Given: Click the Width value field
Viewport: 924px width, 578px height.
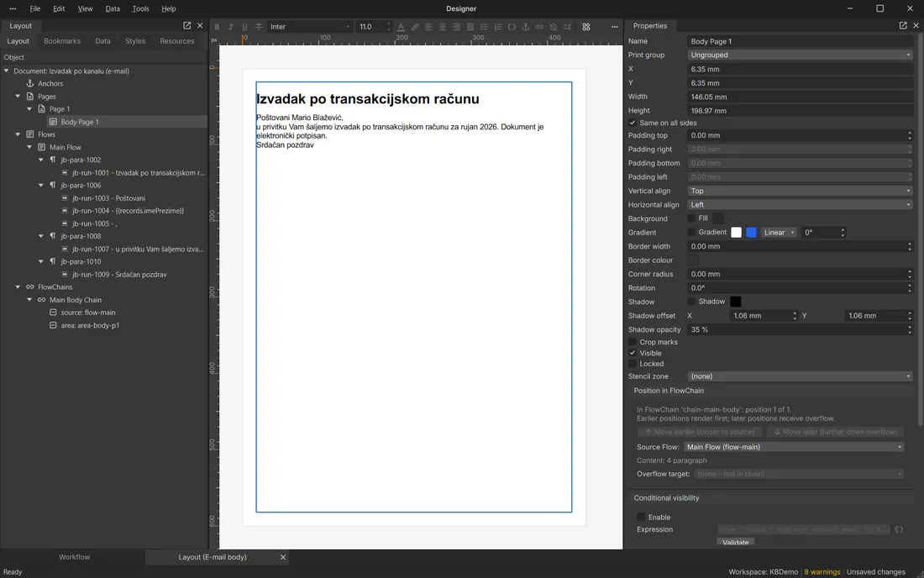Looking at the screenshot, I should click(x=801, y=97).
